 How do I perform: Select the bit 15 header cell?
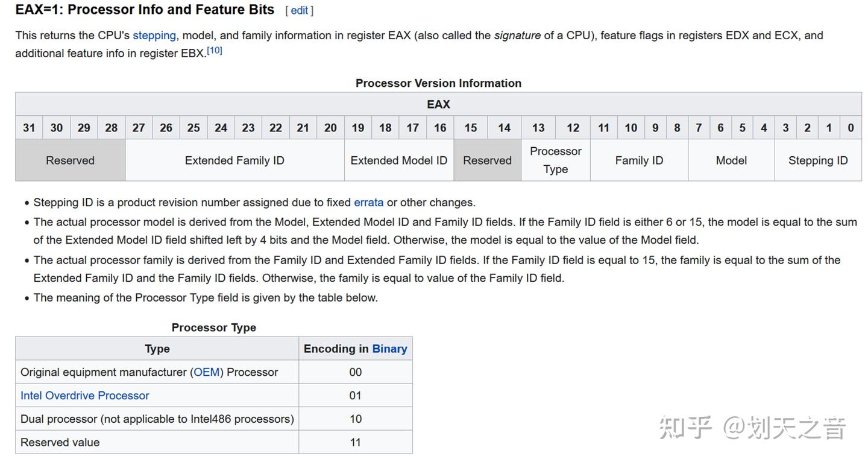pyautogui.click(x=471, y=128)
